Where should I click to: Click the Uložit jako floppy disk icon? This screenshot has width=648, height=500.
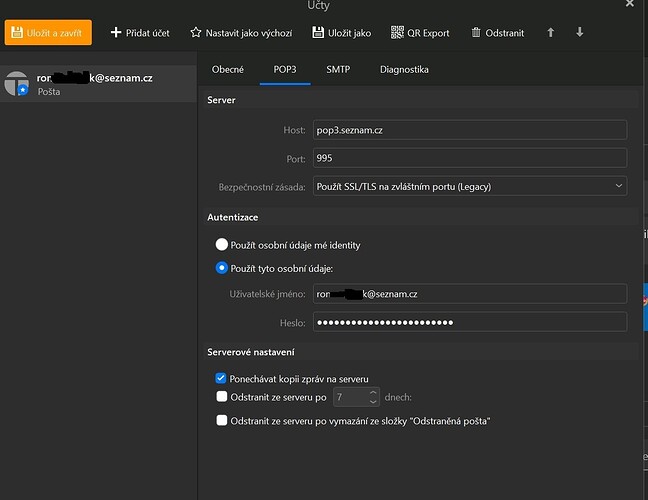click(318, 32)
